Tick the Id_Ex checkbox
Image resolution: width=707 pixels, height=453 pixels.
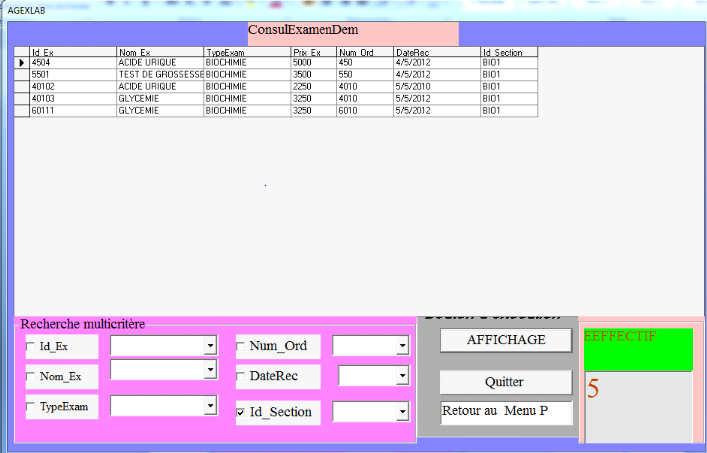pos(32,347)
